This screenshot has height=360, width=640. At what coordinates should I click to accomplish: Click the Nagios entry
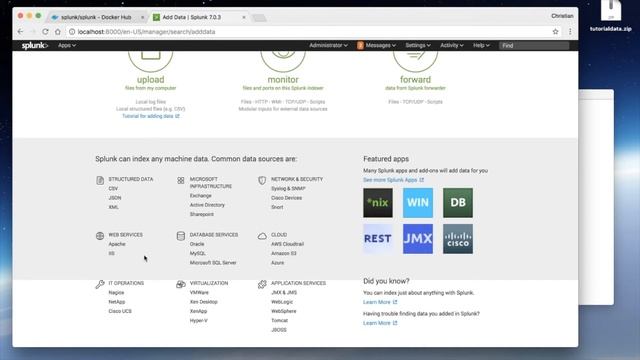point(116,293)
